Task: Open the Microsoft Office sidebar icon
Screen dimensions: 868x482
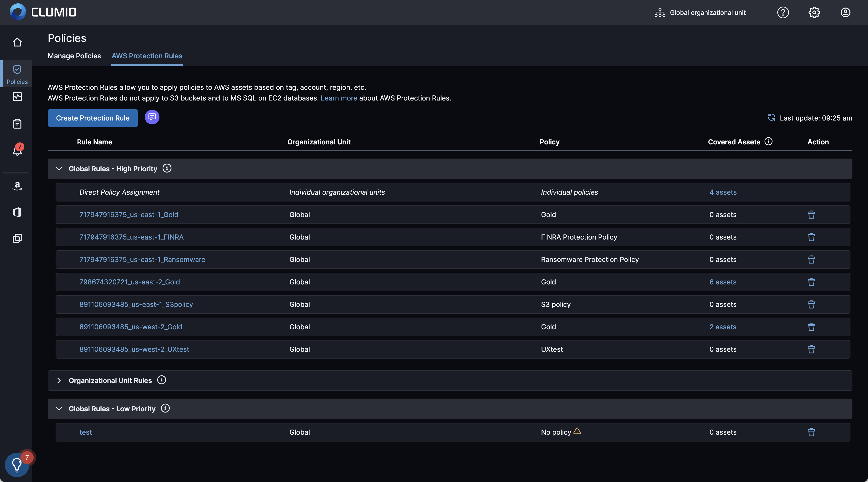Action: [x=17, y=212]
